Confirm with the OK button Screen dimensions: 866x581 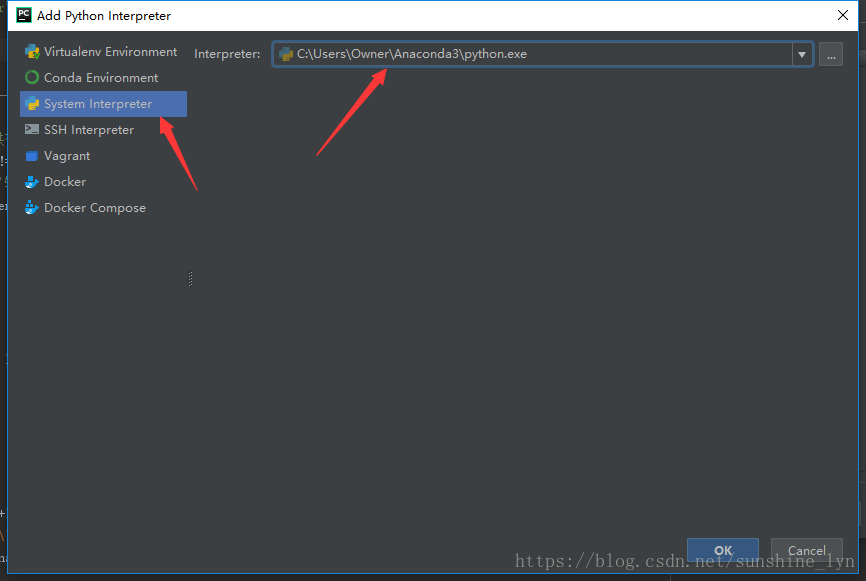point(723,550)
